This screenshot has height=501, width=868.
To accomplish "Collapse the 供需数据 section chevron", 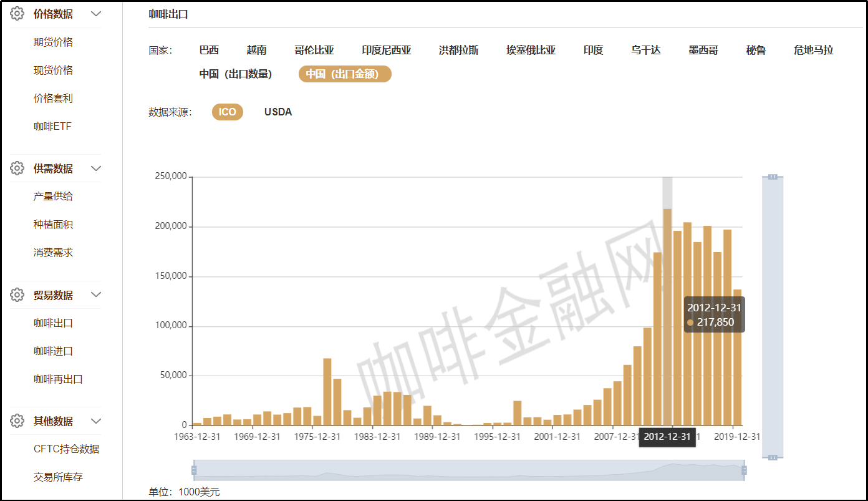I will [x=96, y=168].
